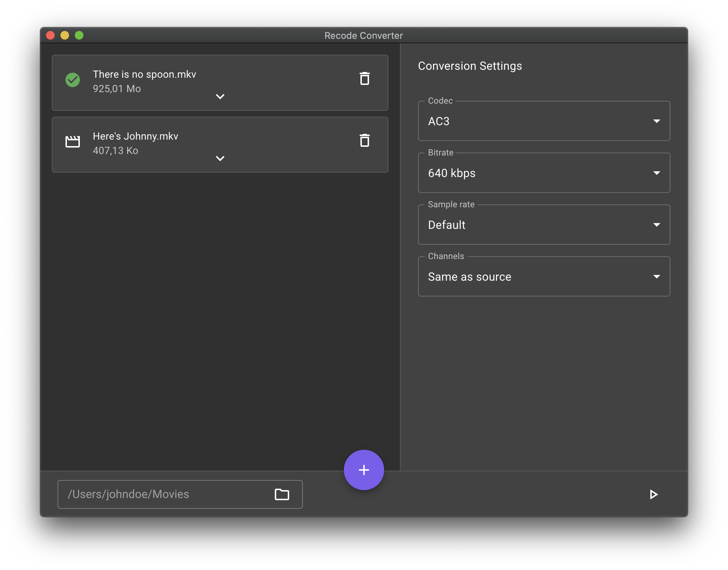Expand details for Here's Johnny.mkv
Screen dimensions: 728x570
point(220,158)
